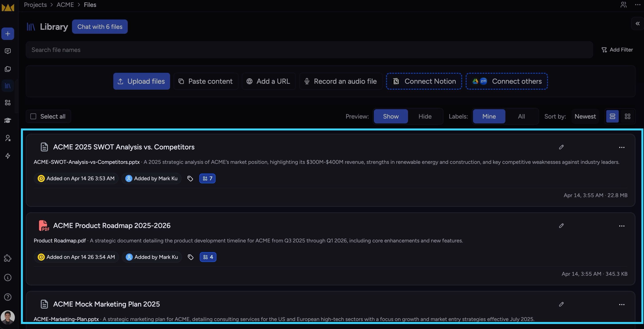Screen dimensions: 644x329
Task: Click Connect Notion button
Action: [x=424, y=81]
